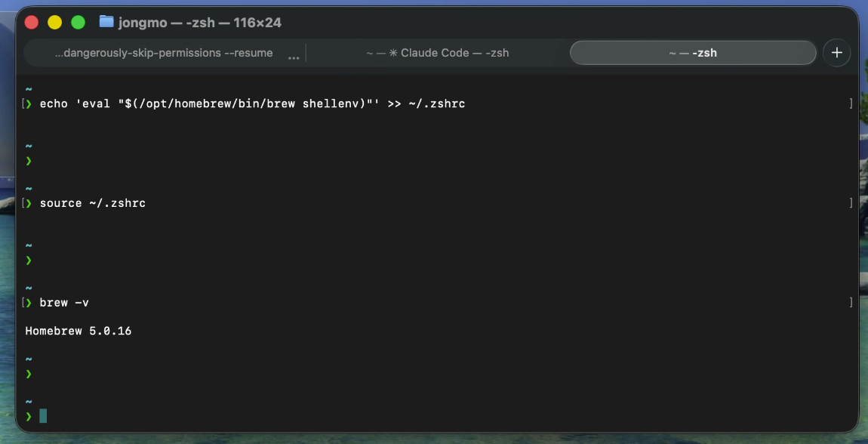Click the window title jongmo — -zsh — 116×24

click(200, 23)
